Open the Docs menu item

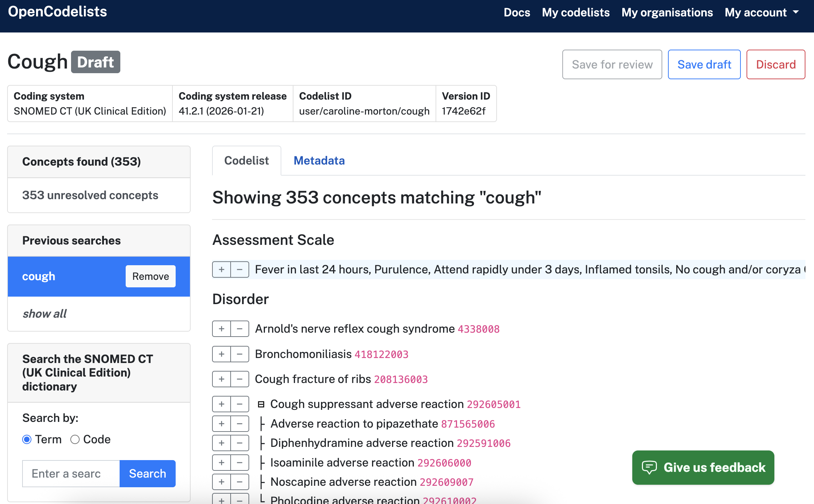(x=517, y=12)
